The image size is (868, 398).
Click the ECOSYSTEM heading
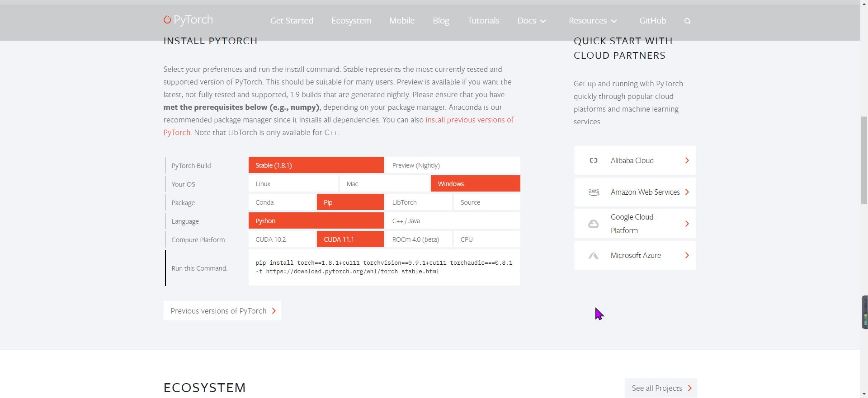coord(204,388)
